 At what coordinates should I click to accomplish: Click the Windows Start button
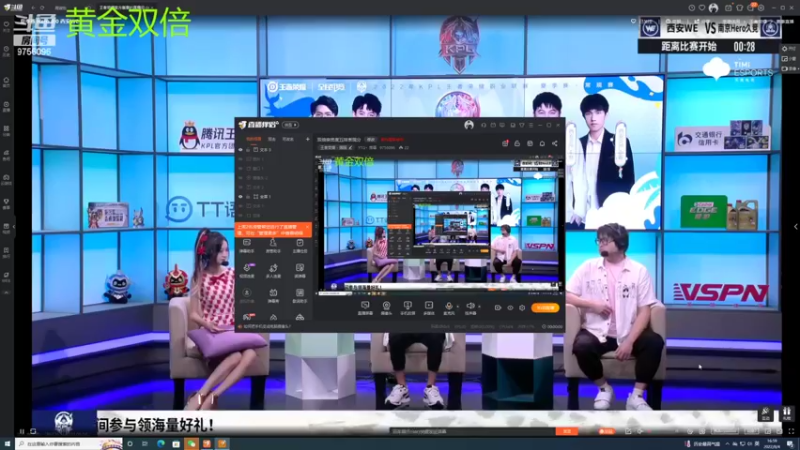coord(7,444)
